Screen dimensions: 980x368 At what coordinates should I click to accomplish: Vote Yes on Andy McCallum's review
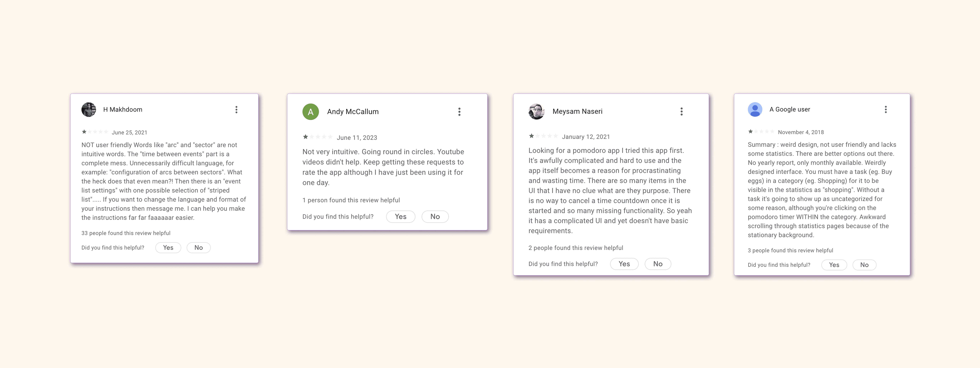(401, 217)
